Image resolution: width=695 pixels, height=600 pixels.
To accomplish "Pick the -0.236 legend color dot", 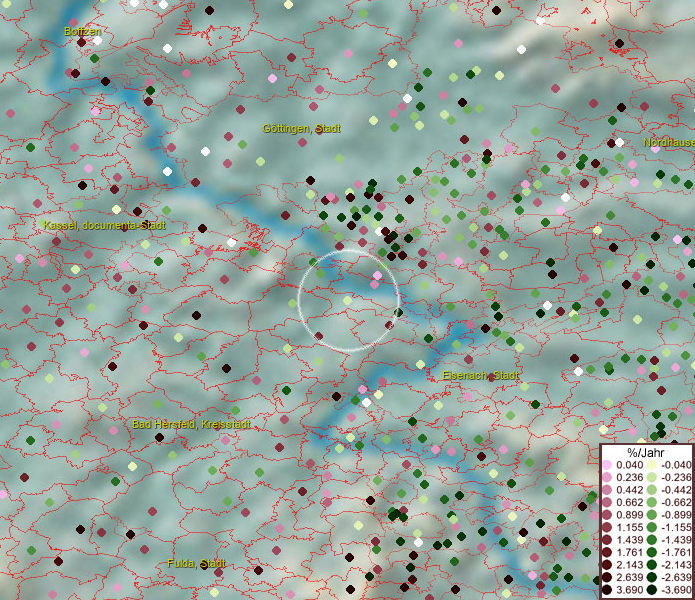I will tap(652, 477).
